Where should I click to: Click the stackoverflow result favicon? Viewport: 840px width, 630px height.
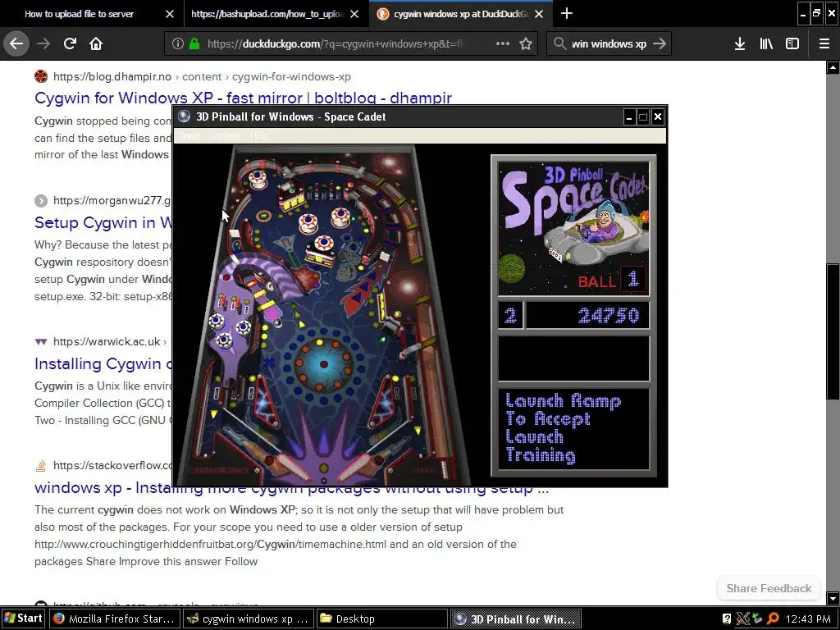(41, 466)
